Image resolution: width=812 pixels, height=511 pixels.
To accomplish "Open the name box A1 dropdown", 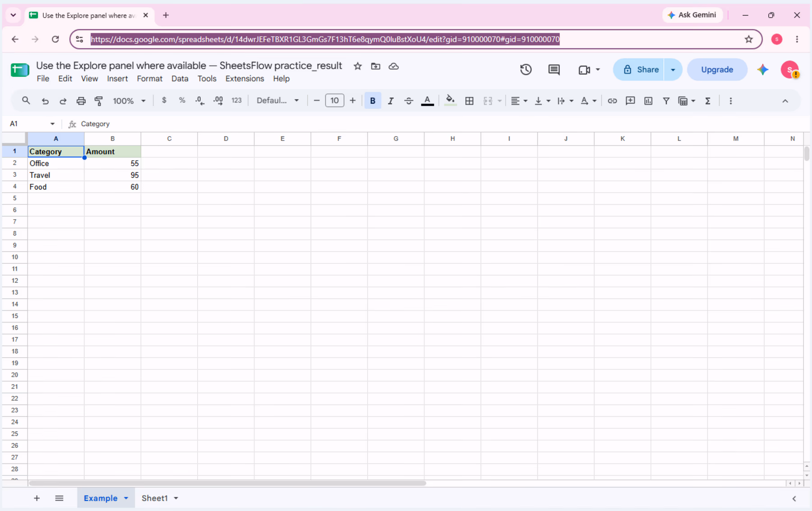I will point(52,124).
